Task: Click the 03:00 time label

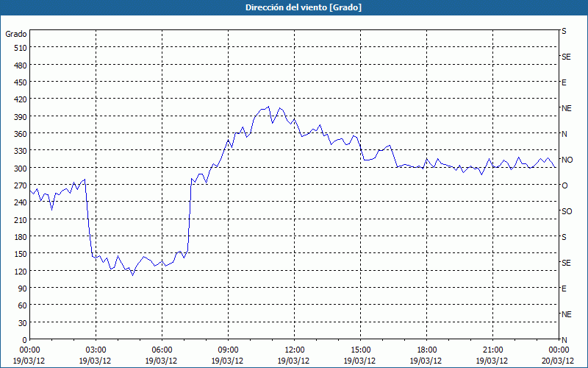Action: 96,350
